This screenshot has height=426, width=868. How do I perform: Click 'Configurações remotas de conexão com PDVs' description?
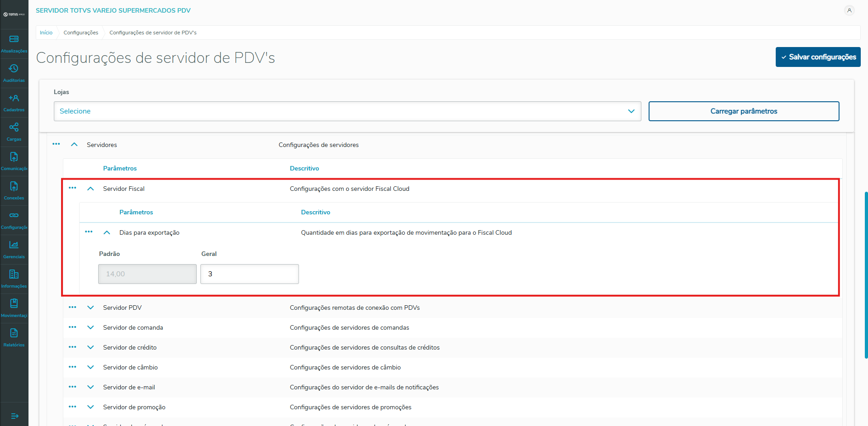click(355, 308)
